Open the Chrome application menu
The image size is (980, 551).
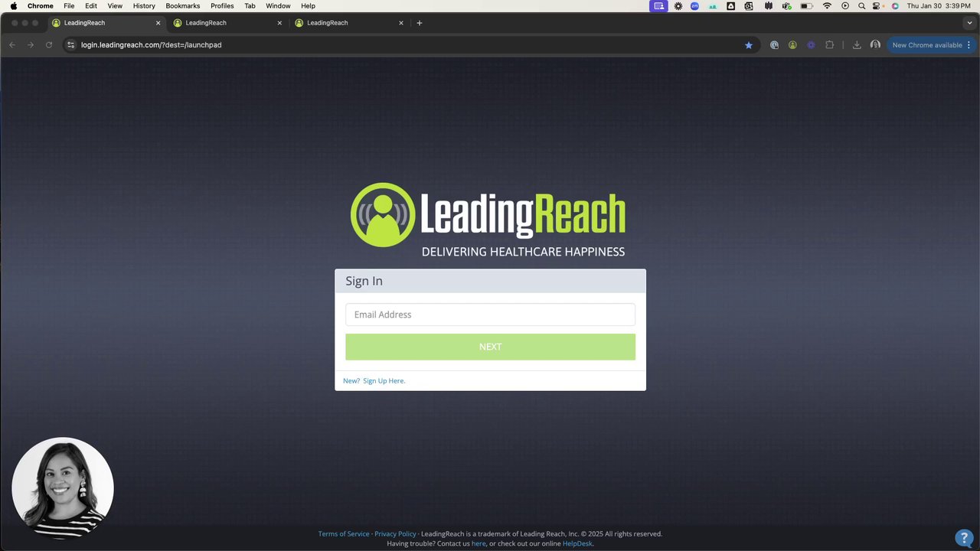point(41,6)
